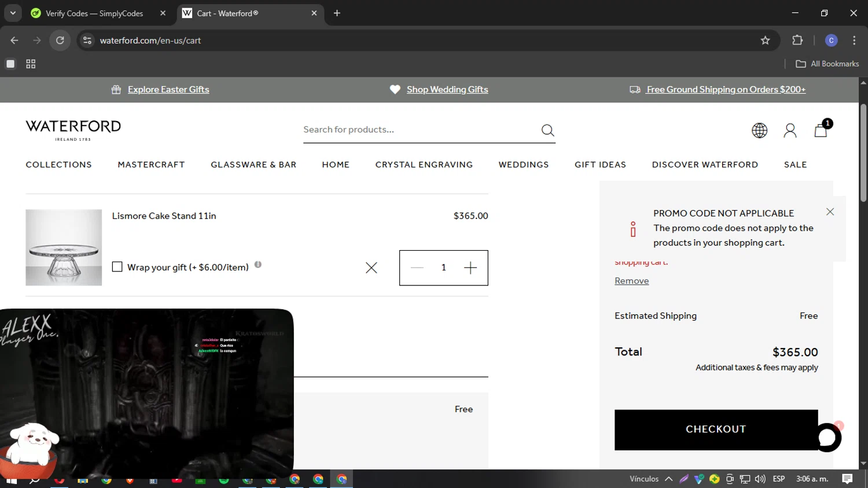This screenshot has height=488, width=868.
Task: Click Free Ground Shipping on Orders $200+ link
Action: click(726, 89)
